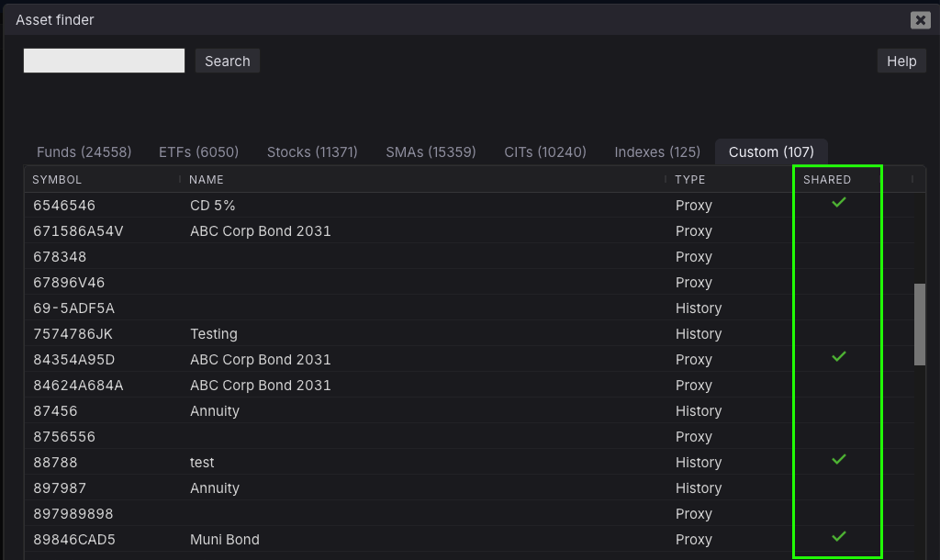940x560 pixels.
Task: Go to the CITs (10240) tab
Action: click(x=545, y=152)
